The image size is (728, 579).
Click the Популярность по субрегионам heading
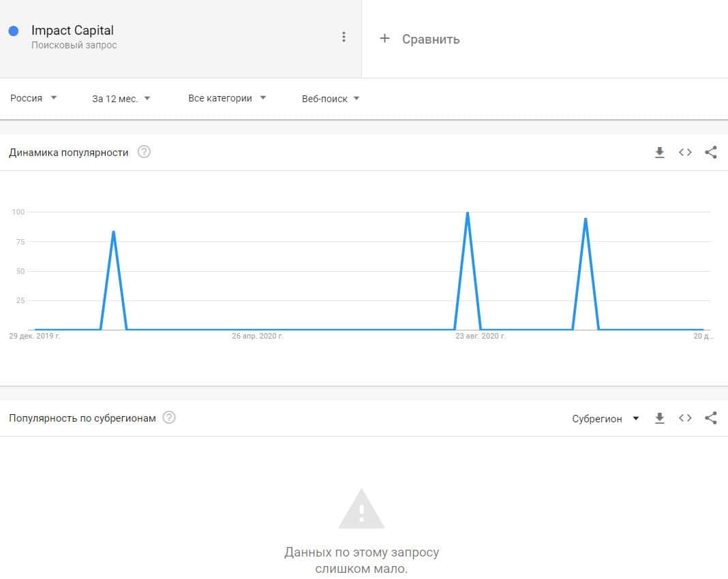coord(82,418)
